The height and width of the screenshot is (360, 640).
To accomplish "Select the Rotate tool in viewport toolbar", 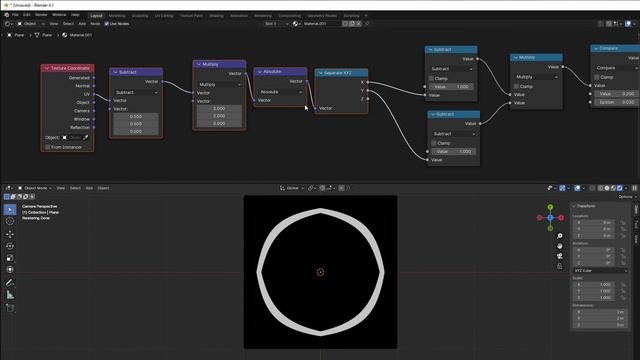I will (10, 246).
